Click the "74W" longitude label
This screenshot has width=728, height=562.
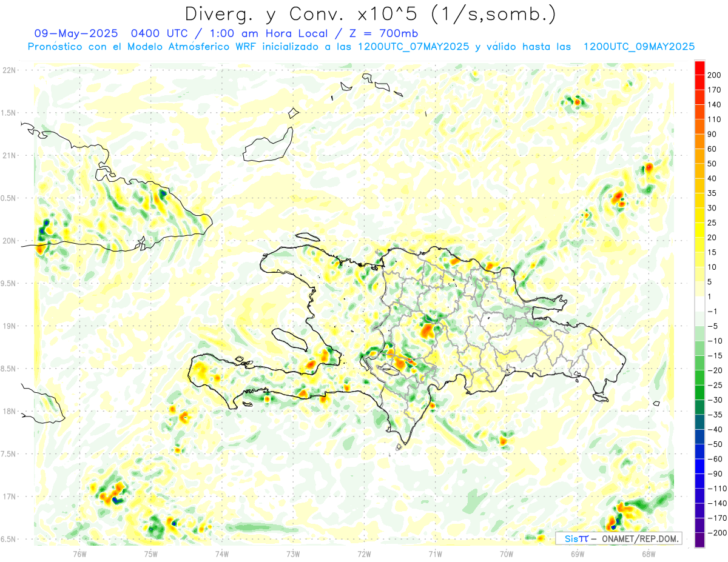point(222,553)
